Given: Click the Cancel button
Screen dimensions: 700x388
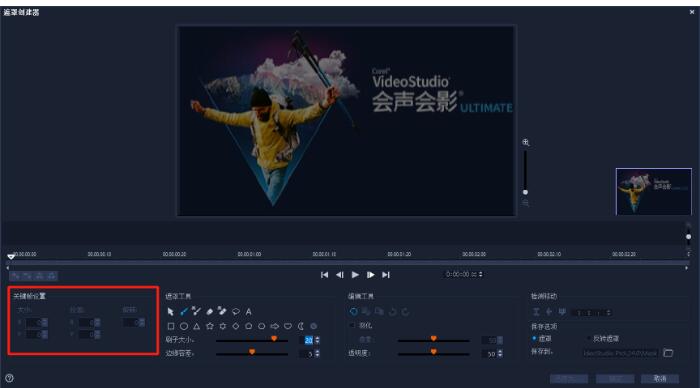Looking at the screenshot, I should click(660, 379).
